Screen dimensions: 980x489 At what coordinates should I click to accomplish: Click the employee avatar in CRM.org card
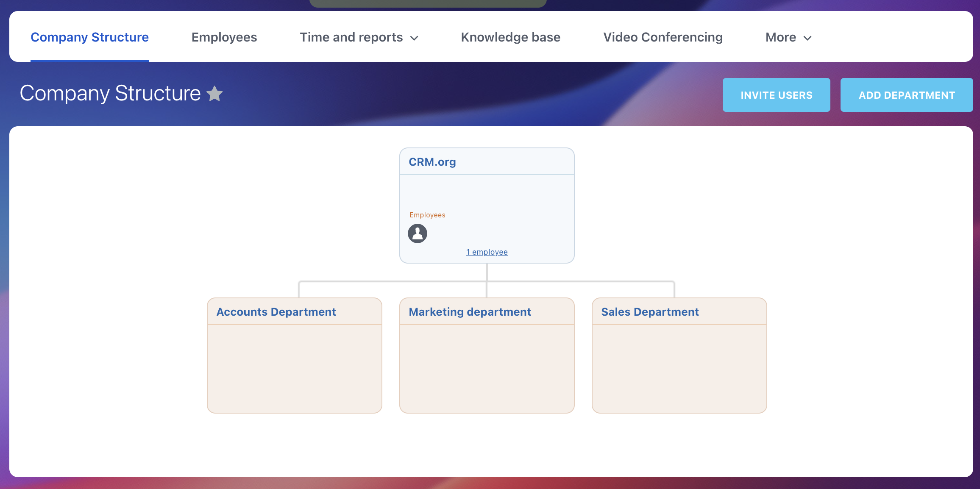click(x=418, y=233)
